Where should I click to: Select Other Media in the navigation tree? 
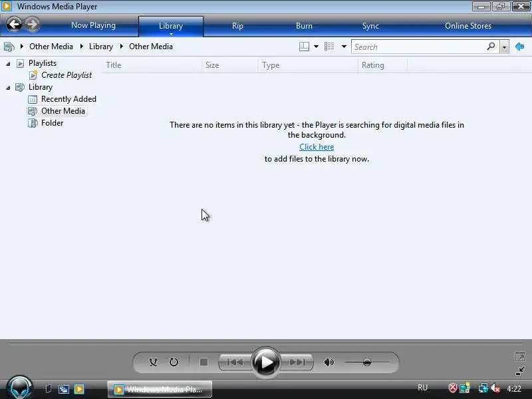[63, 111]
